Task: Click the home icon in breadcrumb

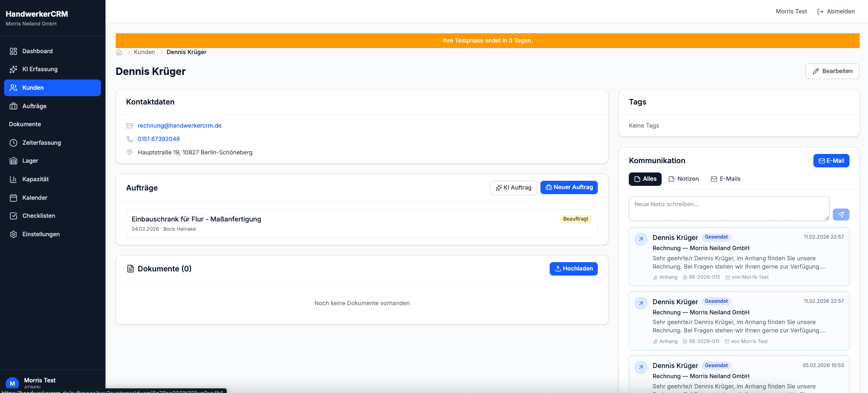Action: [119, 52]
